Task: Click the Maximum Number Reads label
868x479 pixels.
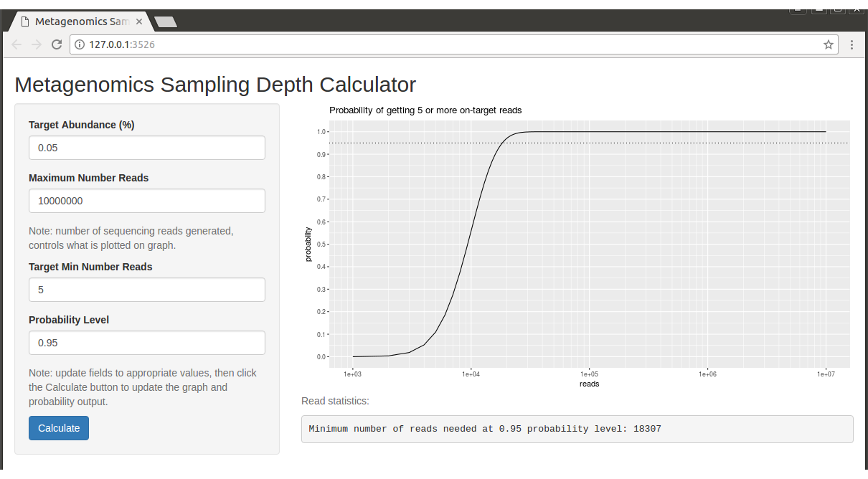Action: click(89, 178)
